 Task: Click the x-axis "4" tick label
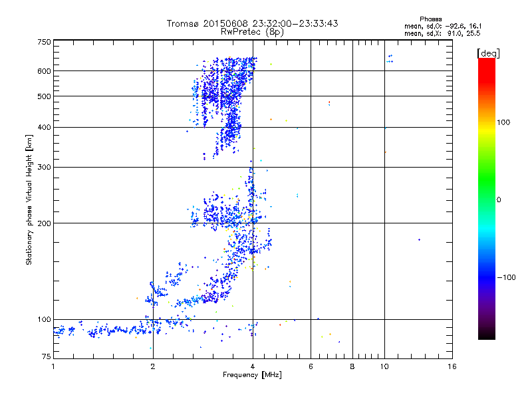pos(253,366)
